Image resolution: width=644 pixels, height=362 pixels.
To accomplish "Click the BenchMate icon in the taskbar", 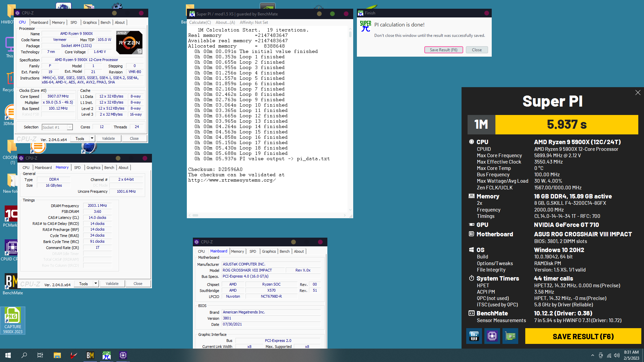I will [90, 355].
